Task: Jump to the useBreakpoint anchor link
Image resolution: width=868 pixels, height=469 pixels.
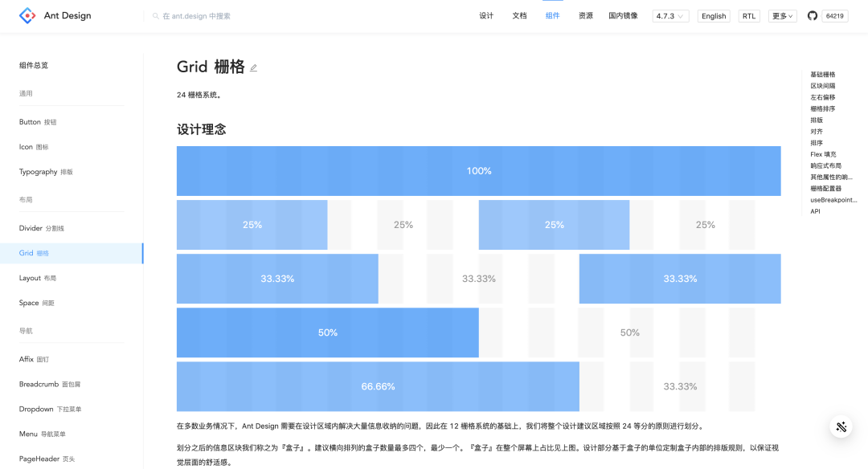Action: click(x=833, y=200)
